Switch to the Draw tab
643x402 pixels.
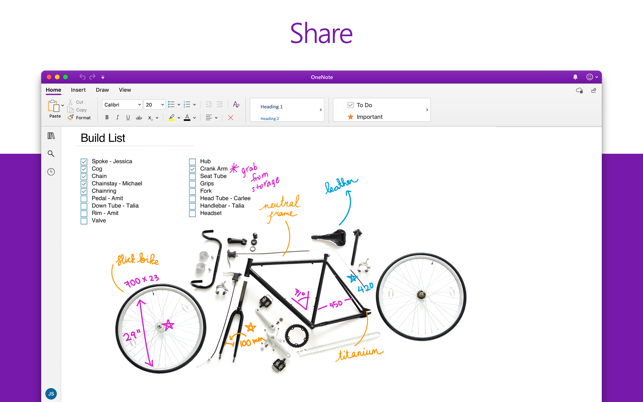(102, 90)
